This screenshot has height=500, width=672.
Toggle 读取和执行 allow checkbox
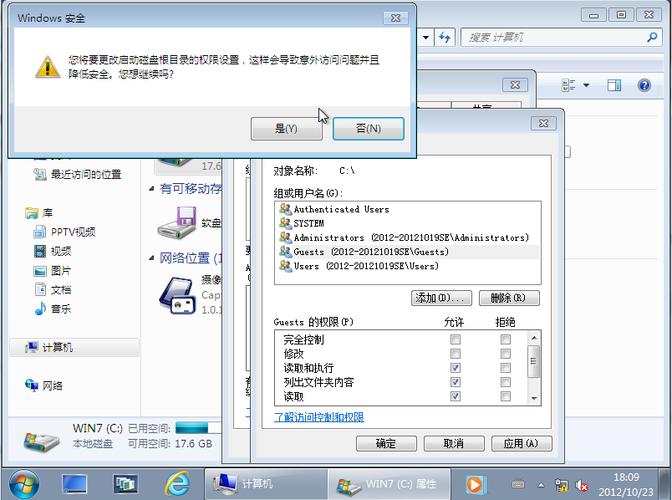pyautogui.click(x=455, y=368)
